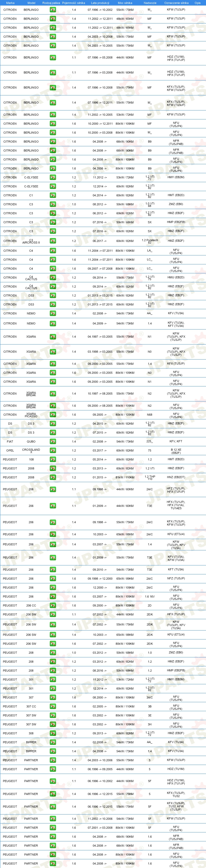Click the Opis column header
The width and height of the screenshot is (206, 868).
point(198,3)
